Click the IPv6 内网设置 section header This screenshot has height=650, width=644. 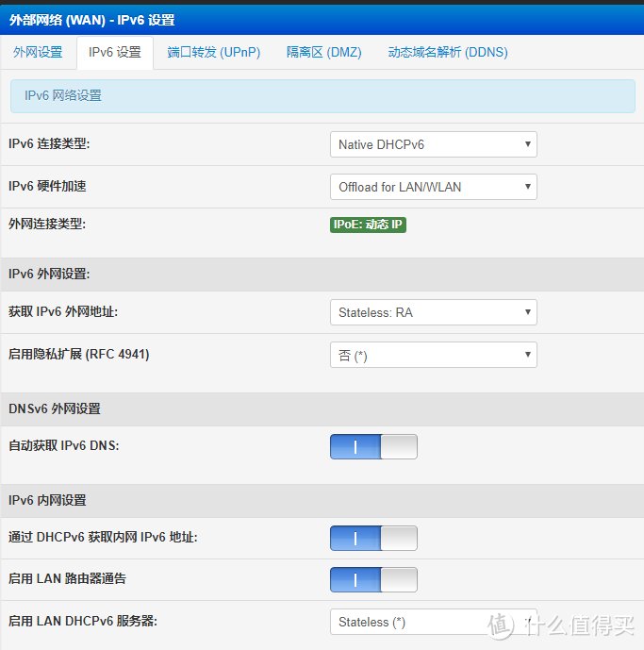coord(322,500)
